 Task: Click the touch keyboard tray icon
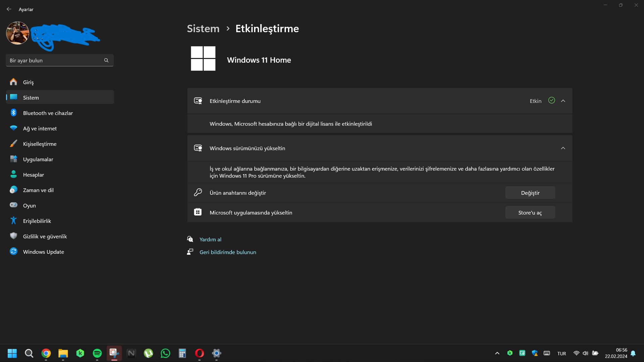(547, 353)
